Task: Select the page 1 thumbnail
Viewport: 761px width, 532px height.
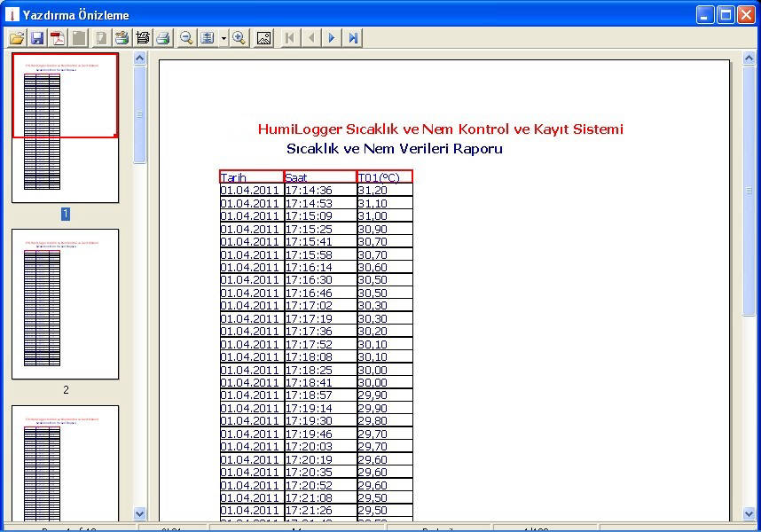Action: [65, 128]
